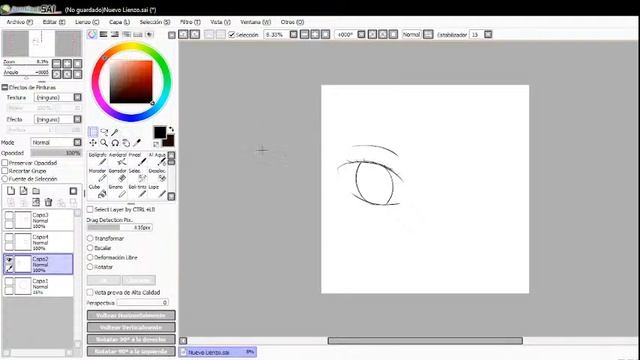Viewport: 640px width, 360px height.
Task: Select the move tool
Action: [x=93, y=142]
